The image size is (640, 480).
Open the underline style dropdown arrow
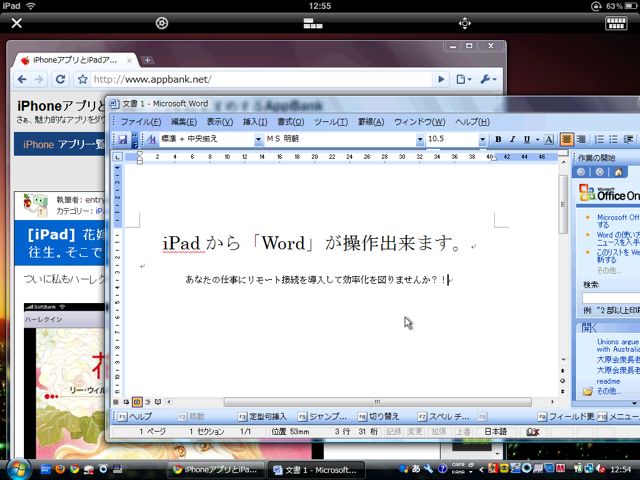click(x=537, y=140)
